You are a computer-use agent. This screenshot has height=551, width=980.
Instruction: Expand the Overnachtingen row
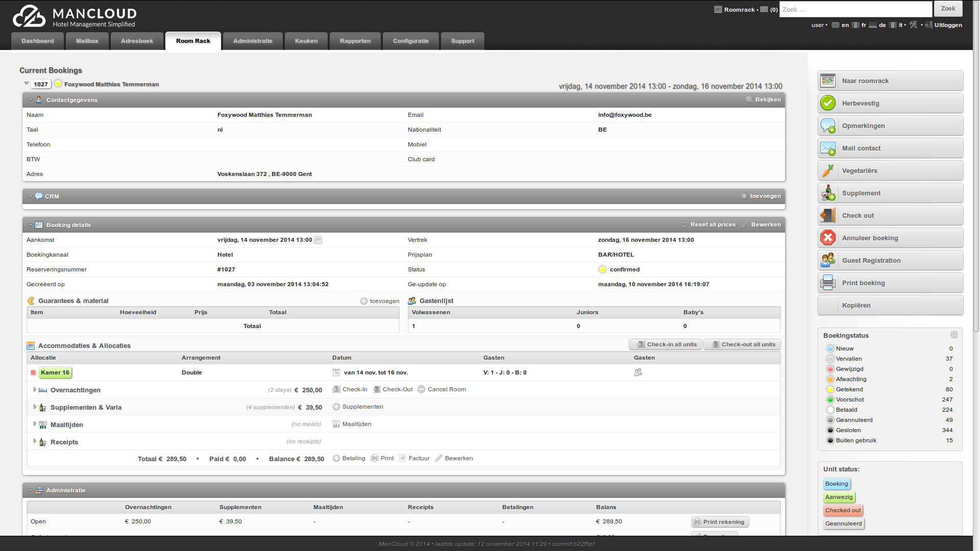pos(35,390)
